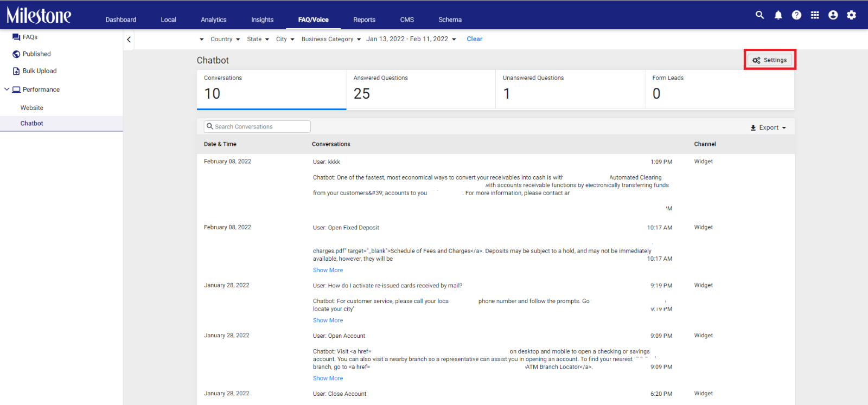This screenshot has width=868, height=405.
Task: Show More for re-issued cards conversation
Action: pyautogui.click(x=328, y=320)
